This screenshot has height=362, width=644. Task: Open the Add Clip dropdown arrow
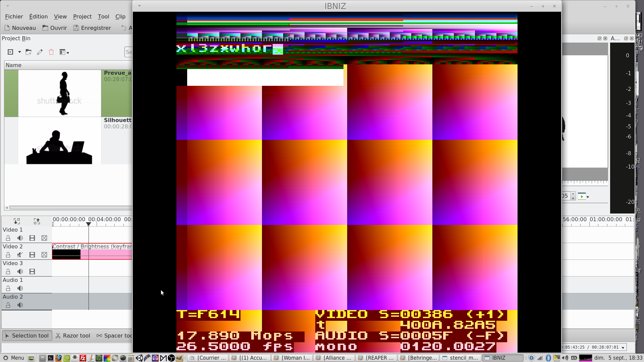[x=19, y=52]
